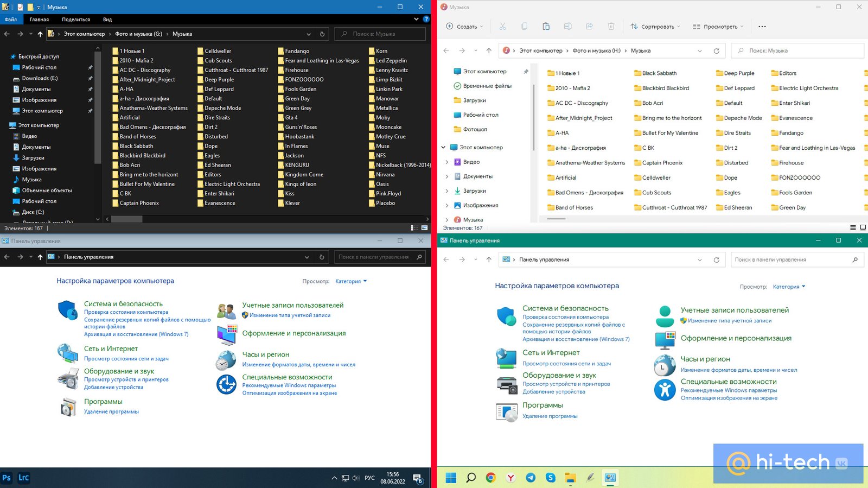Click the Cut scissors icon in light explorer
The height and width of the screenshot is (488, 868).
pos(502,26)
